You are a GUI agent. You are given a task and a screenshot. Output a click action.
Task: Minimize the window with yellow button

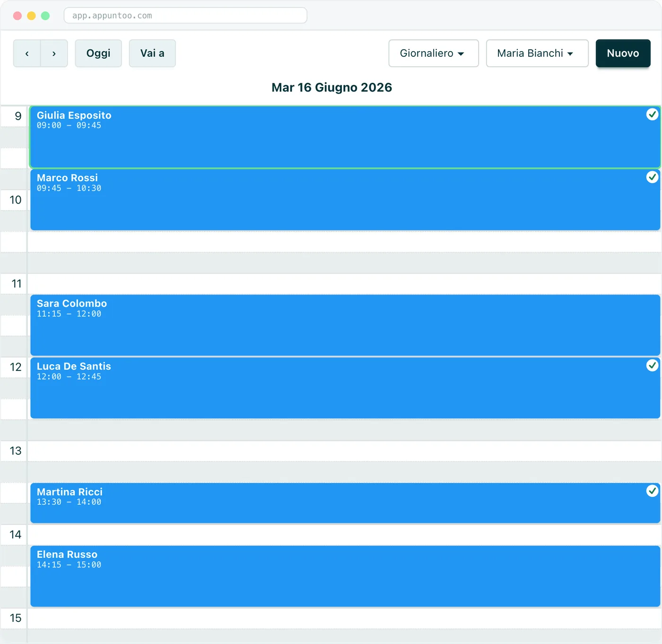point(31,16)
